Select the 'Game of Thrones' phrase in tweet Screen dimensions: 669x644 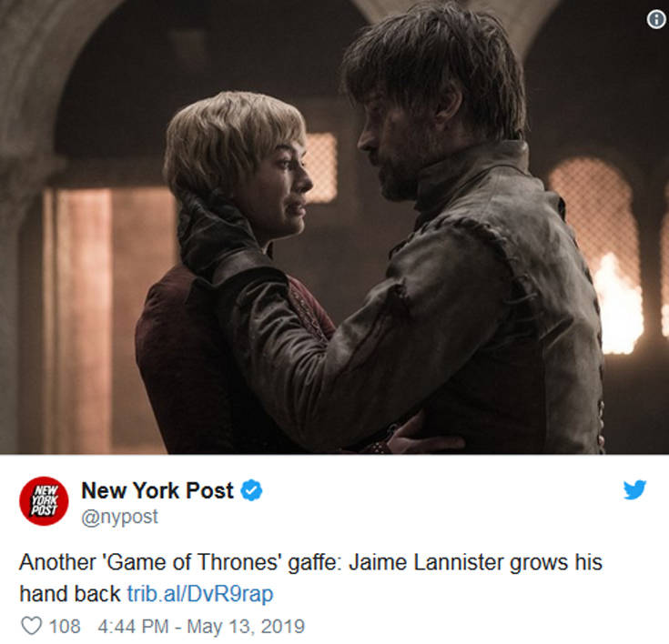[192, 562]
